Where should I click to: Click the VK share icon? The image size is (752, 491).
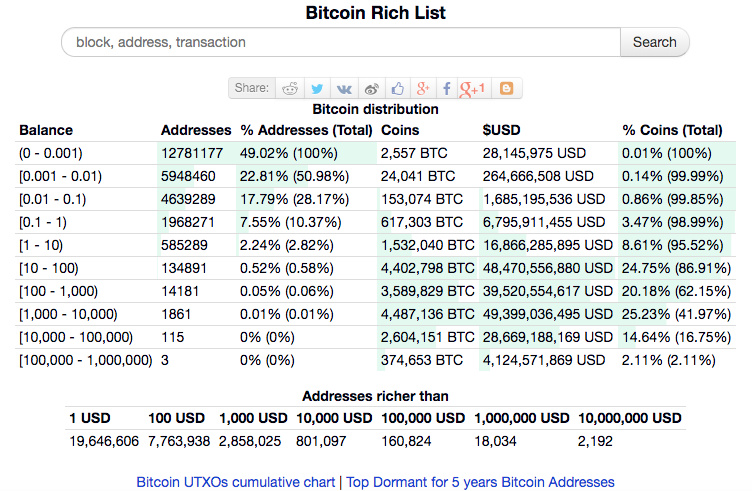point(344,88)
